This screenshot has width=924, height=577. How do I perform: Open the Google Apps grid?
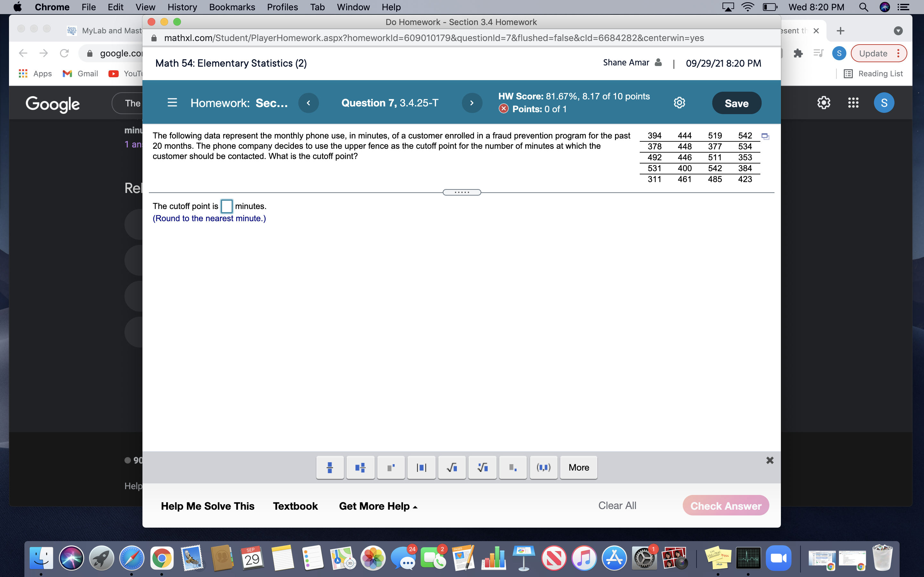tap(854, 102)
